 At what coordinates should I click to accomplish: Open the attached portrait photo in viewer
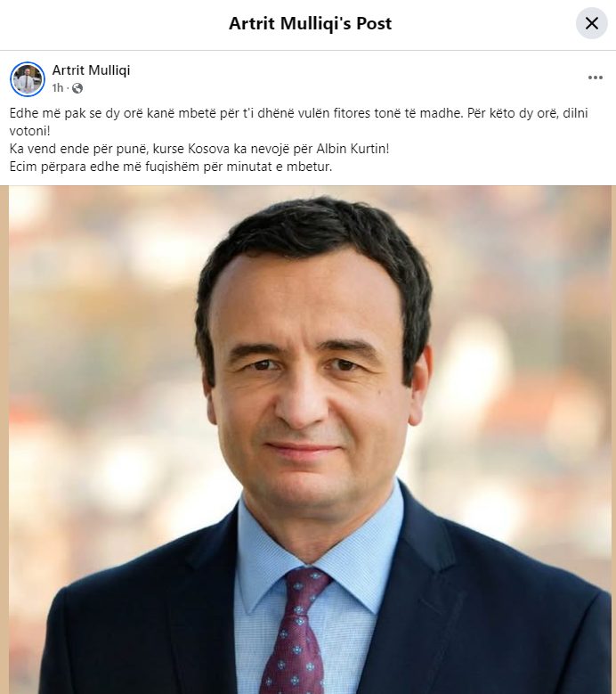(308, 439)
